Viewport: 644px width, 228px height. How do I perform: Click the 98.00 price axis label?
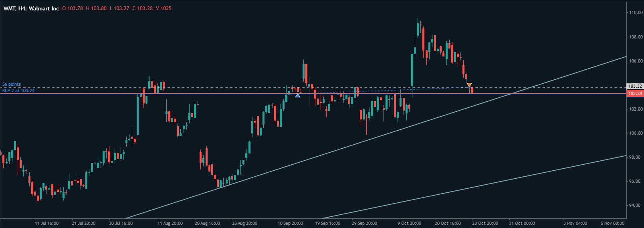[x=636, y=157]
